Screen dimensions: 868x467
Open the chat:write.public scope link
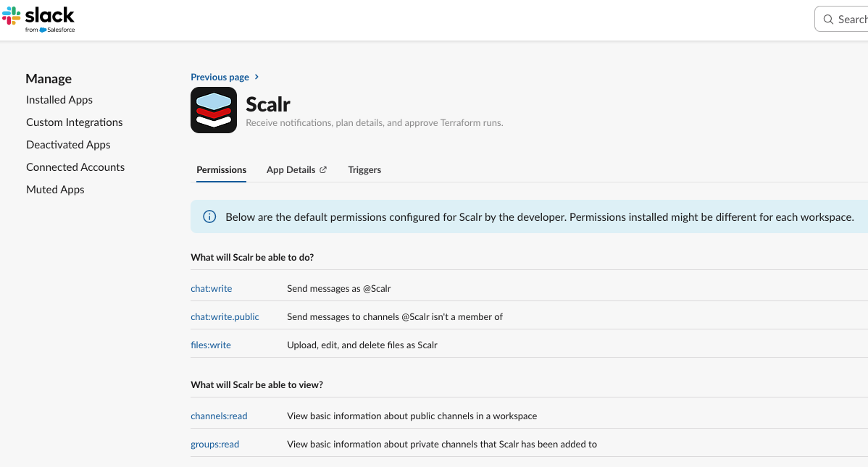point(225,316)
